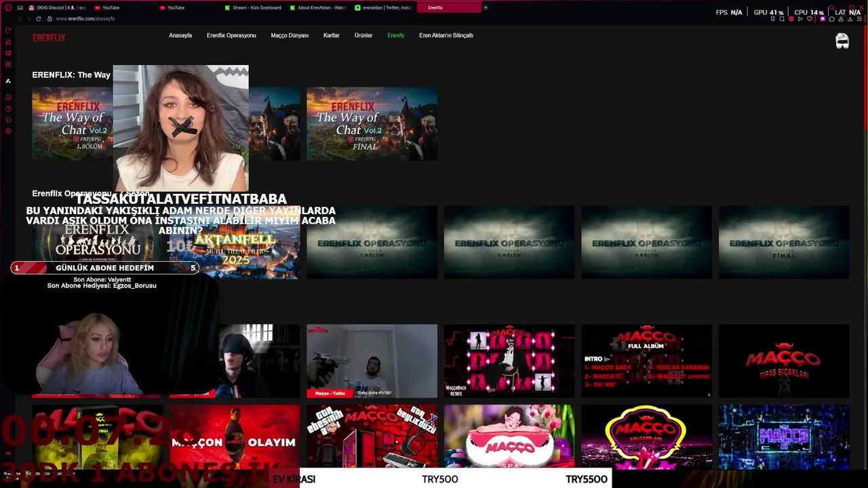Open the Kartlar menu item
Screen dimensions: 868x488
coord(332,35)
